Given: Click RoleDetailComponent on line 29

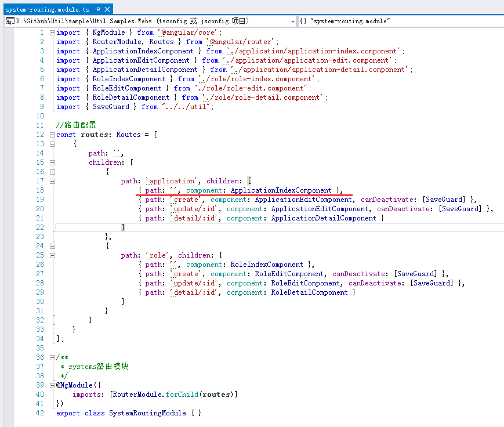Looking at the screenshot, I should click(309, 292).
